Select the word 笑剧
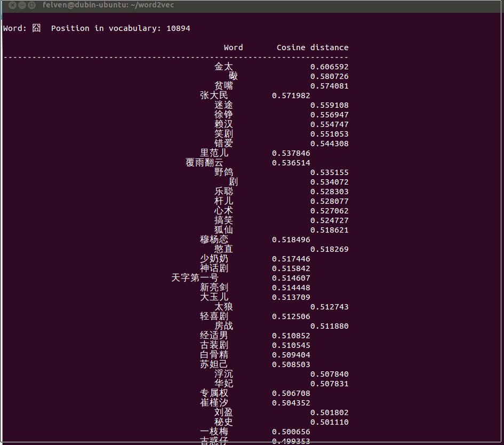Image resolution: width=504 pixels, height=445 pixels. click(x=223, y=134)
